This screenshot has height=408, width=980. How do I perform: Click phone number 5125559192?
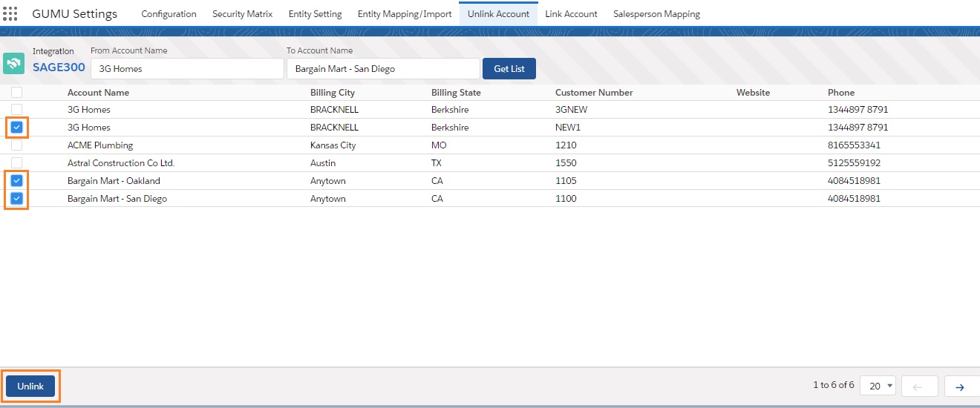[854, 163]
